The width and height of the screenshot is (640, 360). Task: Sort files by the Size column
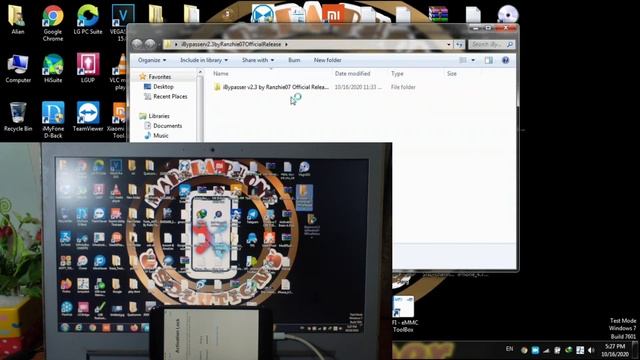tap(451, 74)
